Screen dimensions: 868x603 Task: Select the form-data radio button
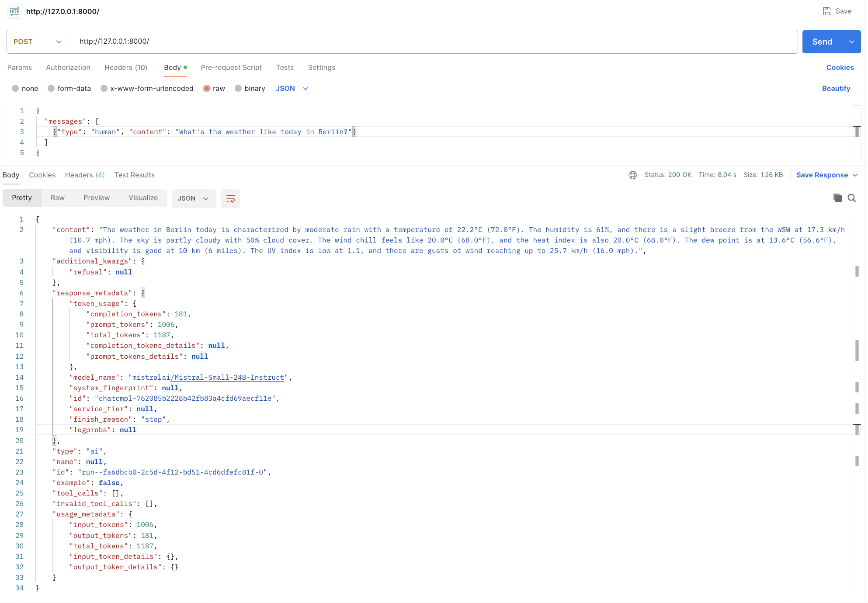point(52,89)
